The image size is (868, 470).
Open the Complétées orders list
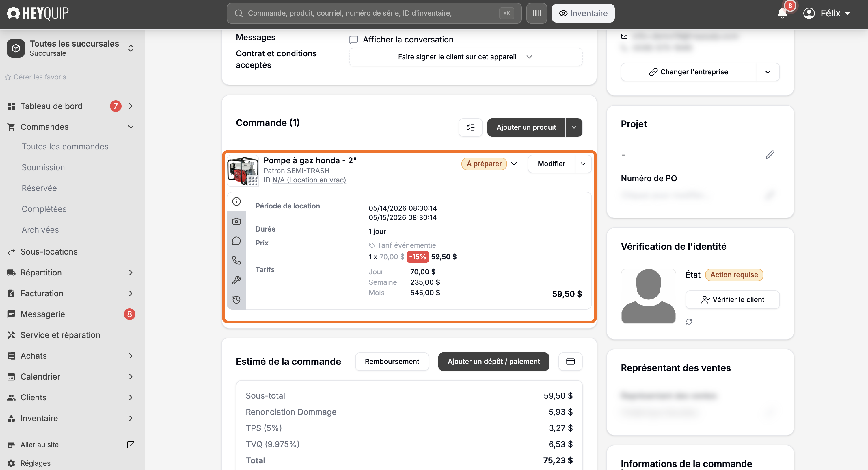click(44, 209)
